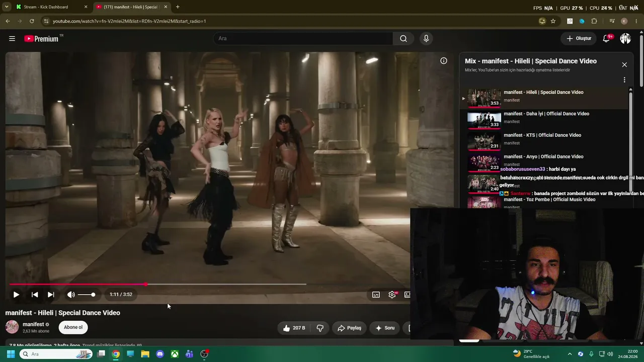644x362 pixels.
Task: Start voice search with the microphone icon
Action: [x=426, y=39]
